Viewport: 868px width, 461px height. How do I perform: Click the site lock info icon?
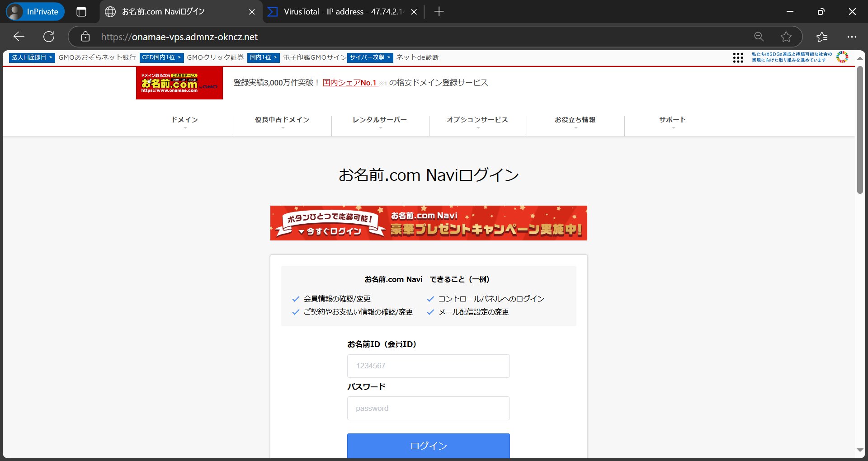pos(85,37)
